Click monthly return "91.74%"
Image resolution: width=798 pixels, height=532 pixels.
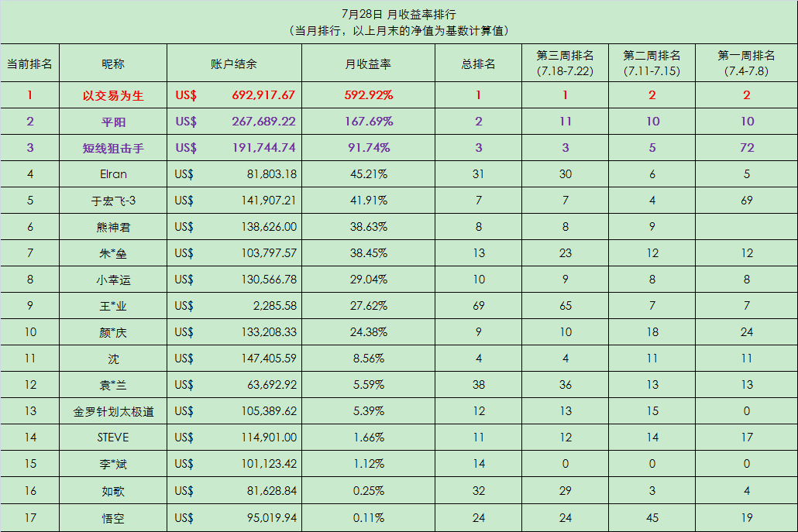click(x=369, y=147)
